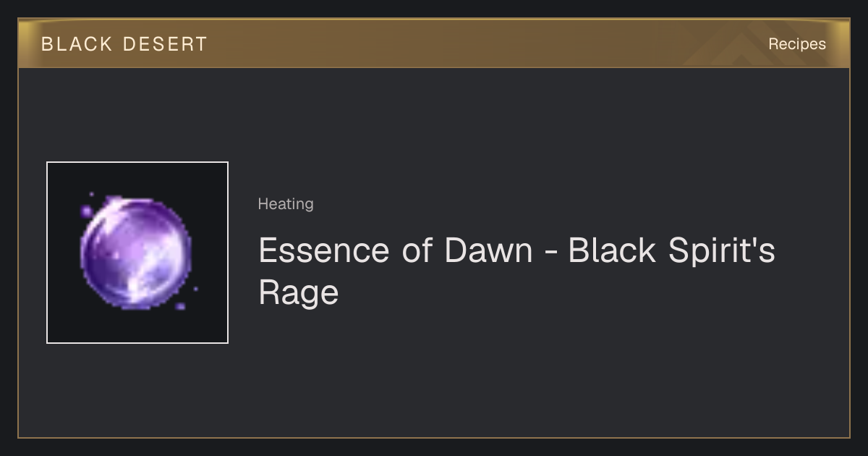Click the white swirl highlight inside the orb
This screenshot has width=868, height=456.
tap(148, 268)
